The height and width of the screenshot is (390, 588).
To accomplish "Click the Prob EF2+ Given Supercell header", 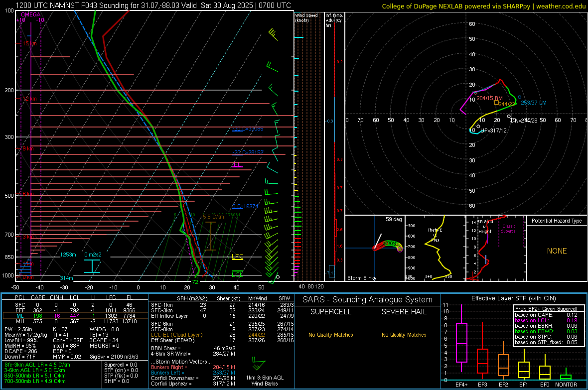I will click(x=546, y=309).
